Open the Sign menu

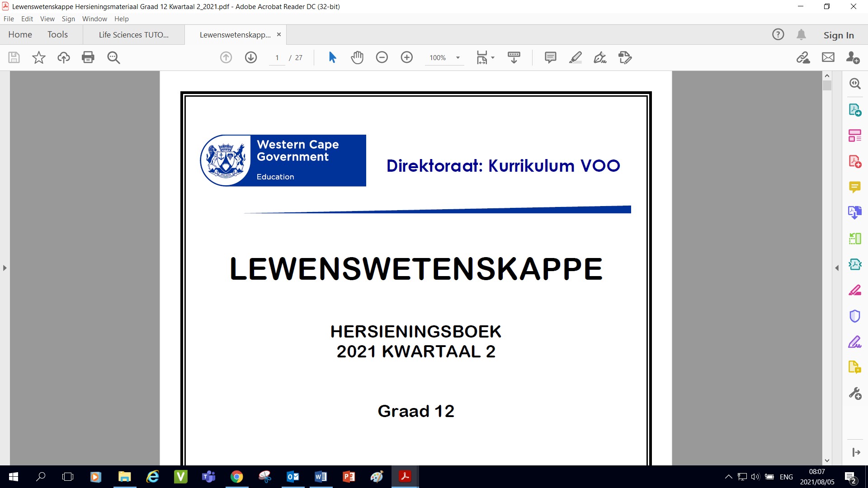coord(68,19)
